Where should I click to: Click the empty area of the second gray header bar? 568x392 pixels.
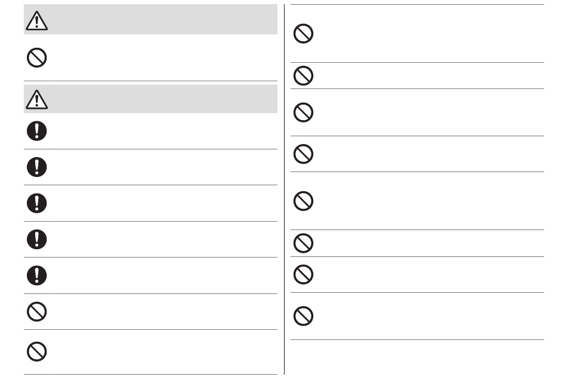click(x=163, y=99)
